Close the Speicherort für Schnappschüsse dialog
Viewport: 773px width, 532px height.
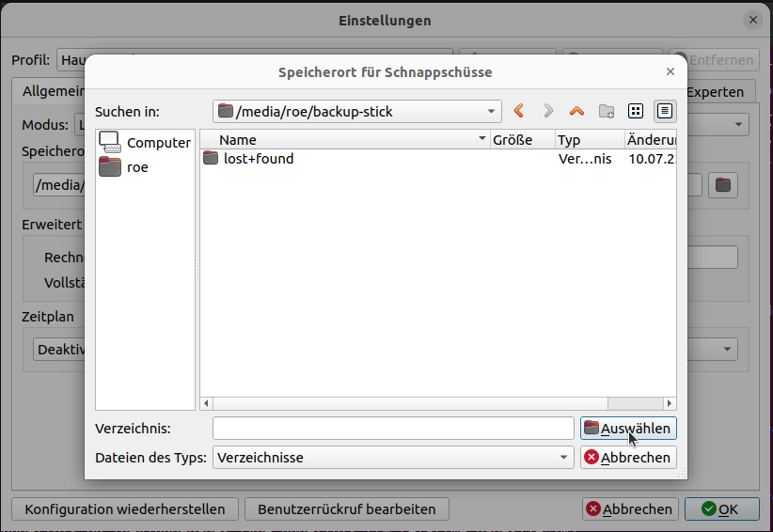point(670,71)
